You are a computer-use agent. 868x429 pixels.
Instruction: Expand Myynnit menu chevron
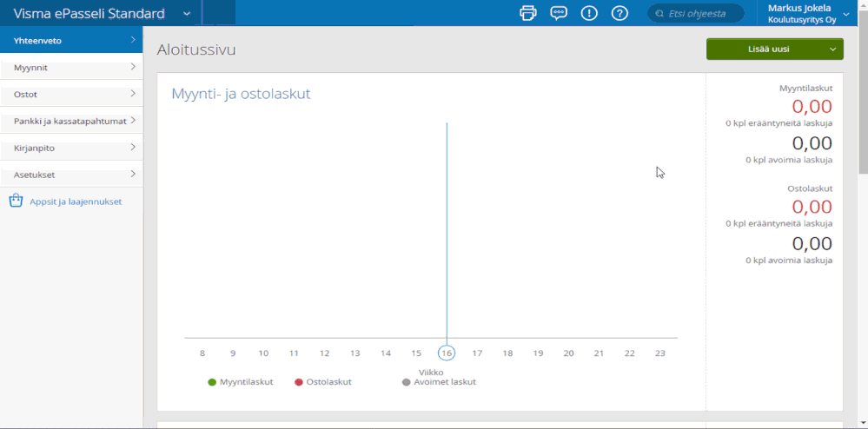click(133, 66)
